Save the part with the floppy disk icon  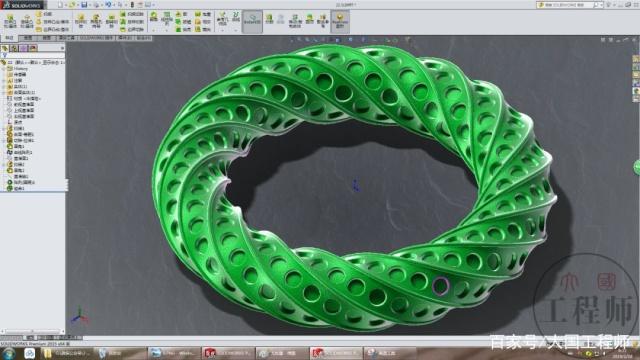[x=84, y=5]
